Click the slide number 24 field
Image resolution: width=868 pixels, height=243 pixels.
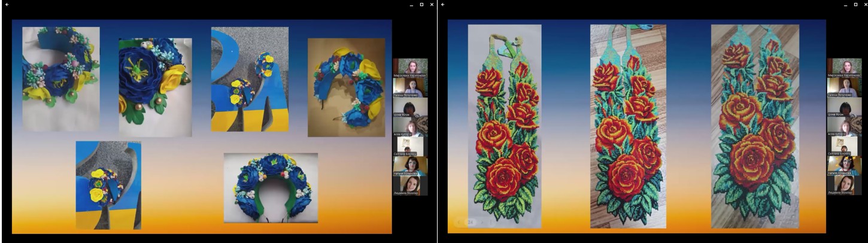point(471,222)
